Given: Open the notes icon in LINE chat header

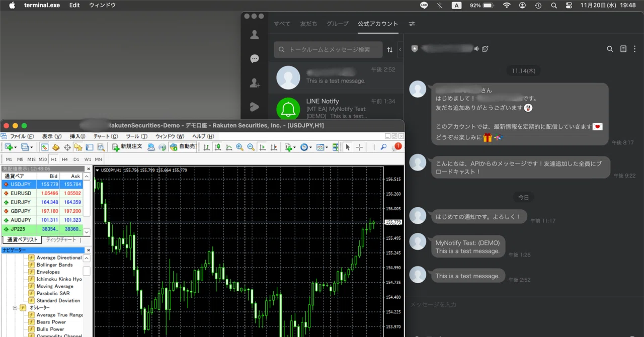Looking at the screenshot, I should 623,49.
